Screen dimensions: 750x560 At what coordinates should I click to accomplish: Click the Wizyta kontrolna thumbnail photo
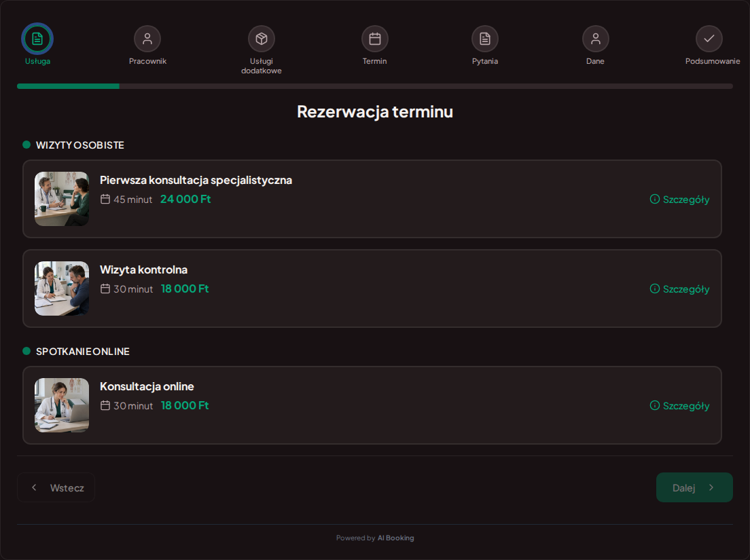(62, 288)
